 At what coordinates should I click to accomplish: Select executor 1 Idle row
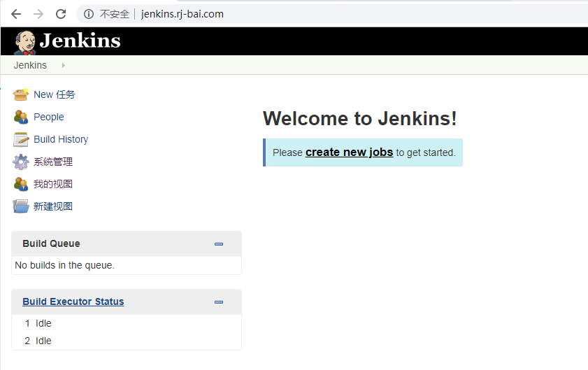coord(127,323)
